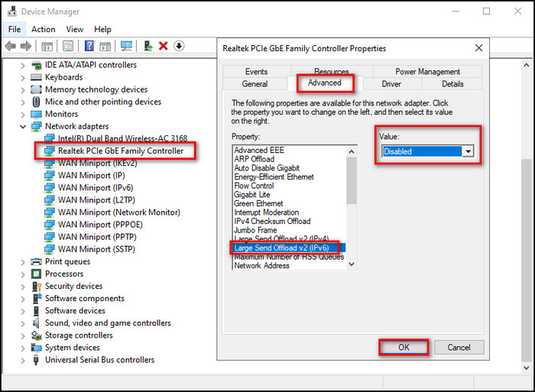This screenshot has height=392, width=535.
Task: Click the Print queues printer icon
Action: pyautogui.click(x=36, y=261)
